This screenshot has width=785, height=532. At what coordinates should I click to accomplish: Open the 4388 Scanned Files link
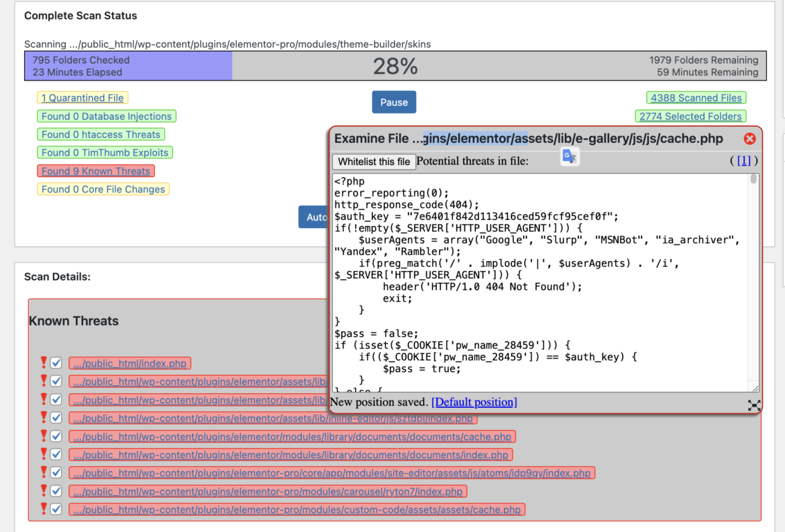coord(696,97)
